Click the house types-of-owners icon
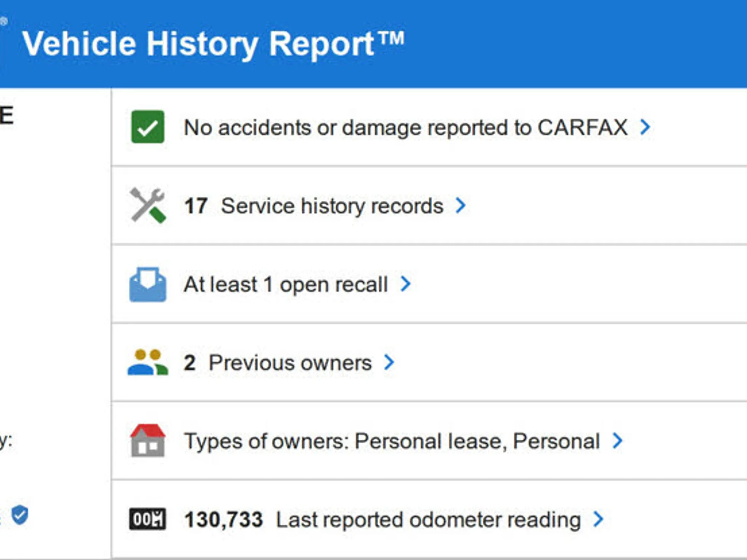747x560 pixels. point(148,440)
